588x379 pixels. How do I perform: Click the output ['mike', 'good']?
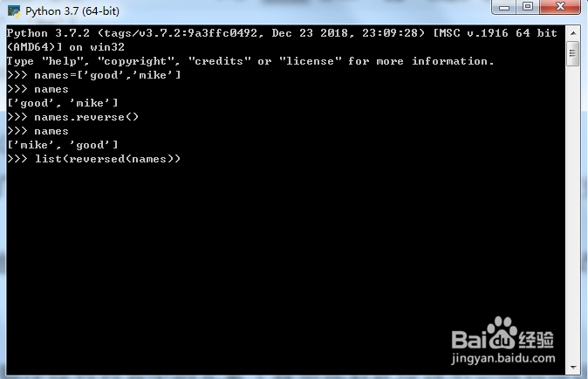pos(63,145)
